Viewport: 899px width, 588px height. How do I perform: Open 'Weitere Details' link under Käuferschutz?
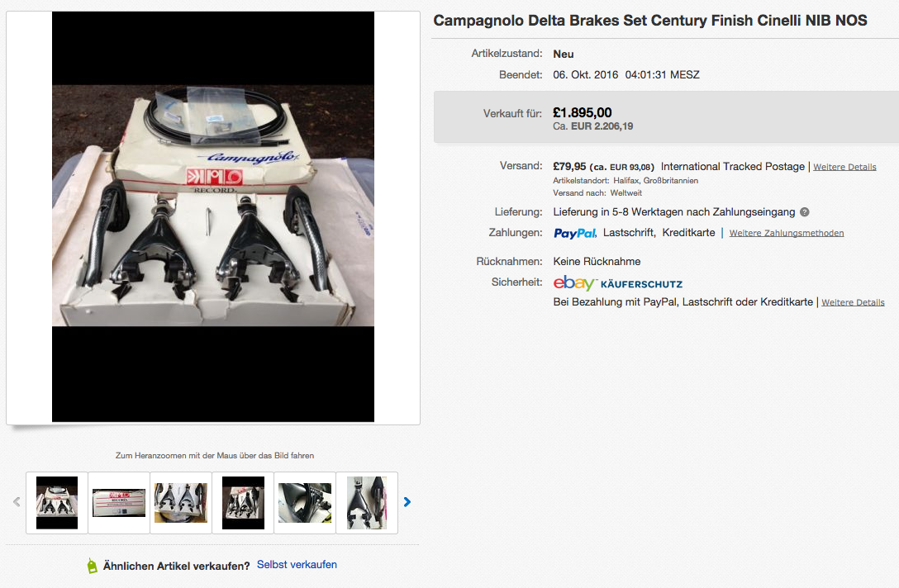853,303
